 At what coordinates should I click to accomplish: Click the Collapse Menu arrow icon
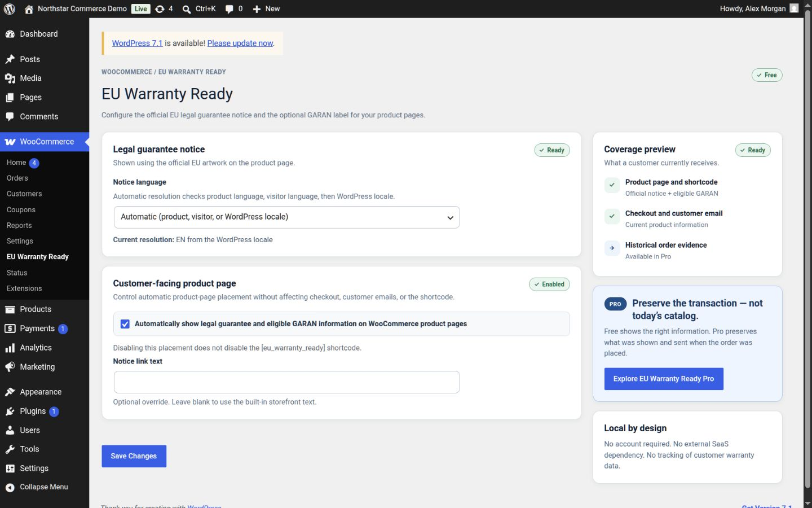coord(10,488)
